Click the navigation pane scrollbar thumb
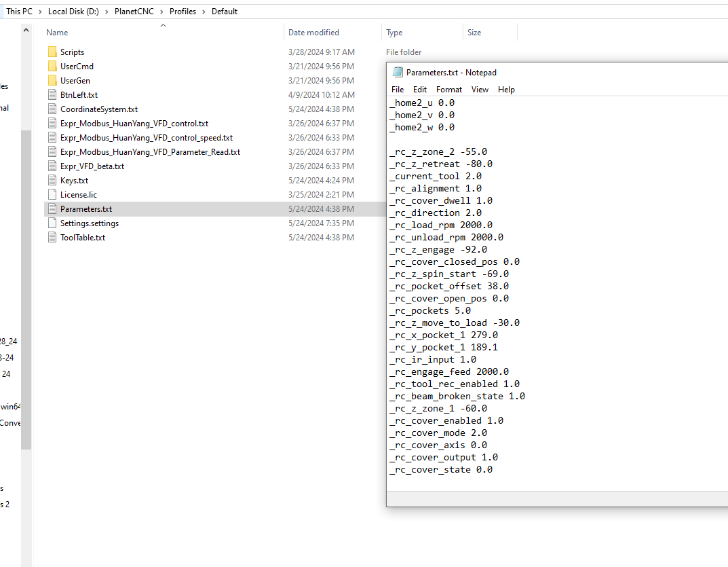The width and height of the screenshot is (728, 567). coord(26,289)
